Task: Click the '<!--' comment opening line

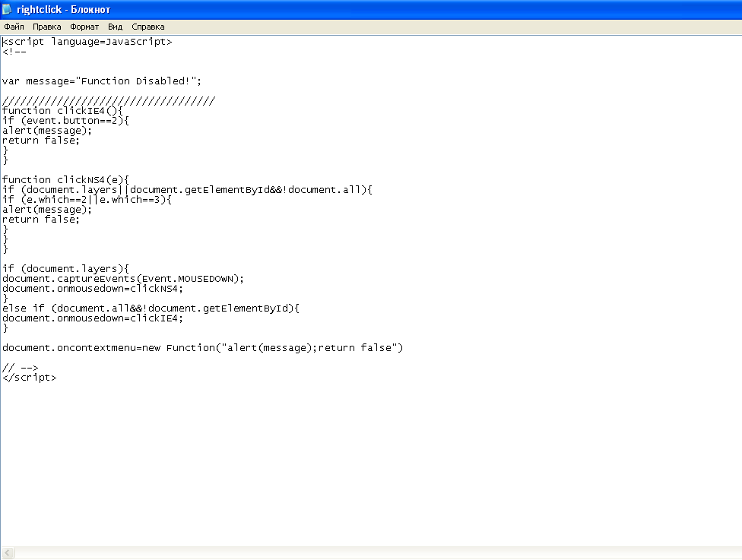Action: point(14,52)
